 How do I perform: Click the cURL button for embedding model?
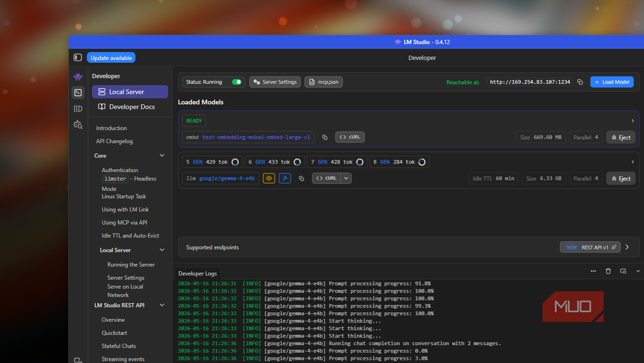point(350,137)
